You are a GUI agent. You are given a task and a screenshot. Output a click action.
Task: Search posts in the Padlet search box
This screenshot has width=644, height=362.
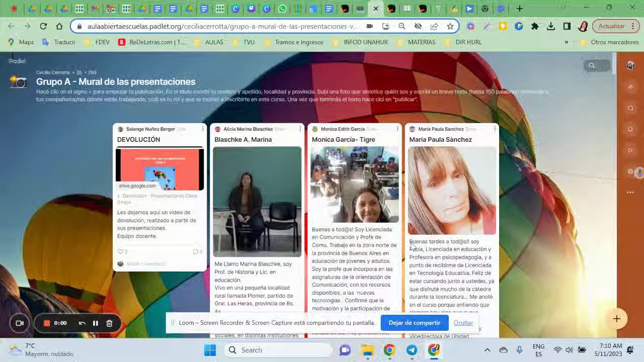(597, 65)
